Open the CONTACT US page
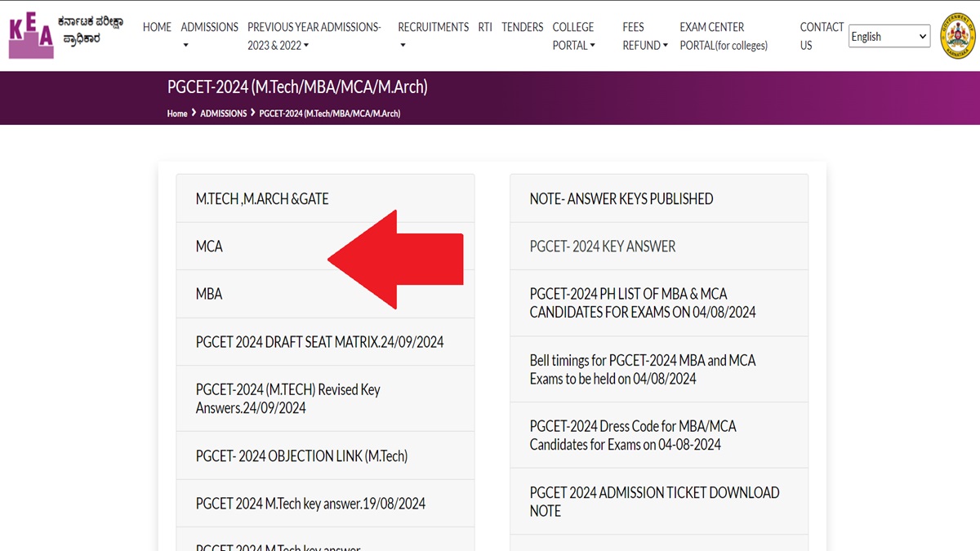Viewport: 980px width, 551px height. (822, 36)
